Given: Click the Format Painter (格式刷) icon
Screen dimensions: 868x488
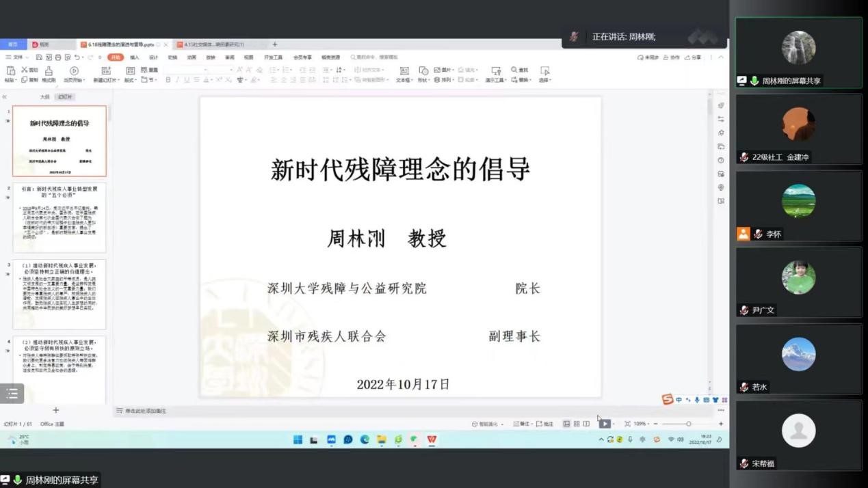Looking at the screenshot, I should click(49, 71).
